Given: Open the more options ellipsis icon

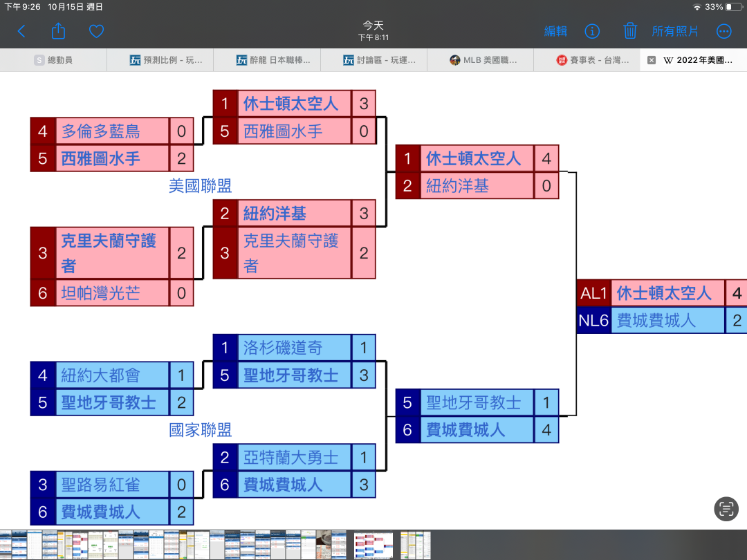Looking at the screenshot, I should tap(723, 31).
